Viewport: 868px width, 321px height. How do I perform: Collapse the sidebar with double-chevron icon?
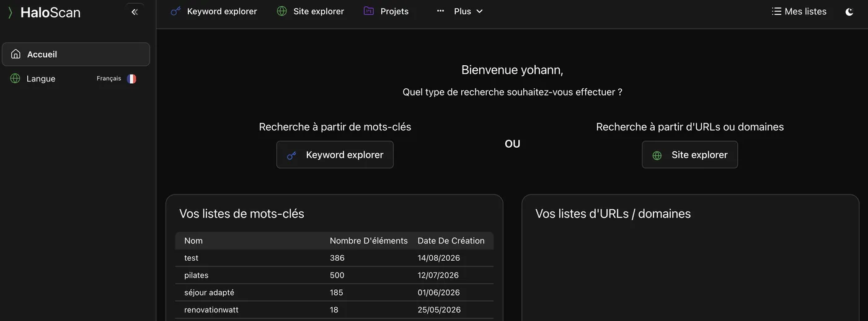135,12
